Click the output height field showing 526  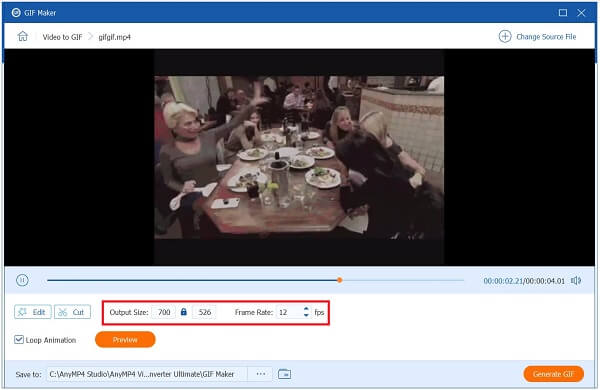pyautogui.click(x=204, y=312)
